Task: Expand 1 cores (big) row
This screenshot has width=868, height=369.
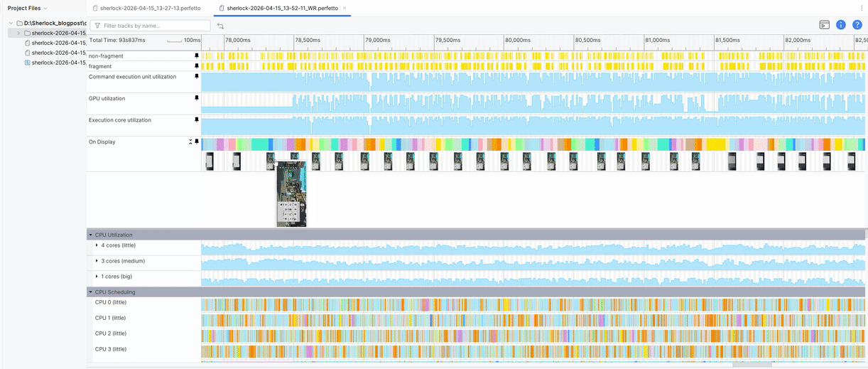Action: (x=97, y=276)
